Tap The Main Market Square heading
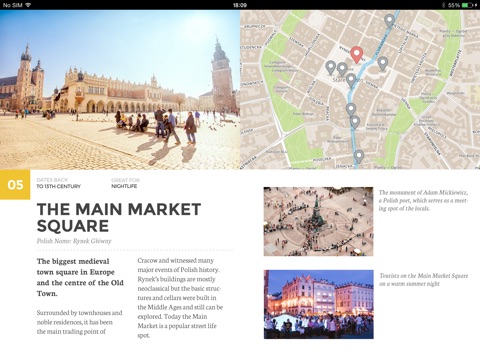Screen dimensions: 480x360 pos(119,217)
